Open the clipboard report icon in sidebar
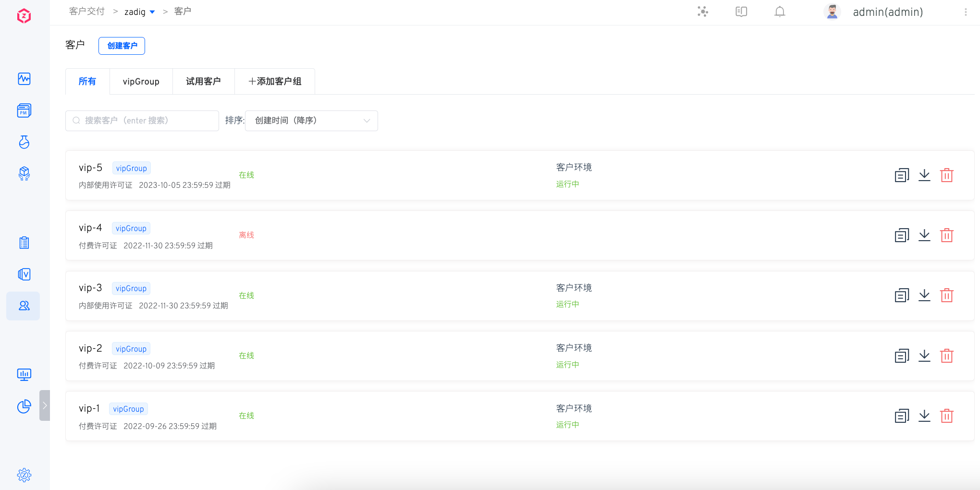 pyautogui.click(x=24, y=243)
